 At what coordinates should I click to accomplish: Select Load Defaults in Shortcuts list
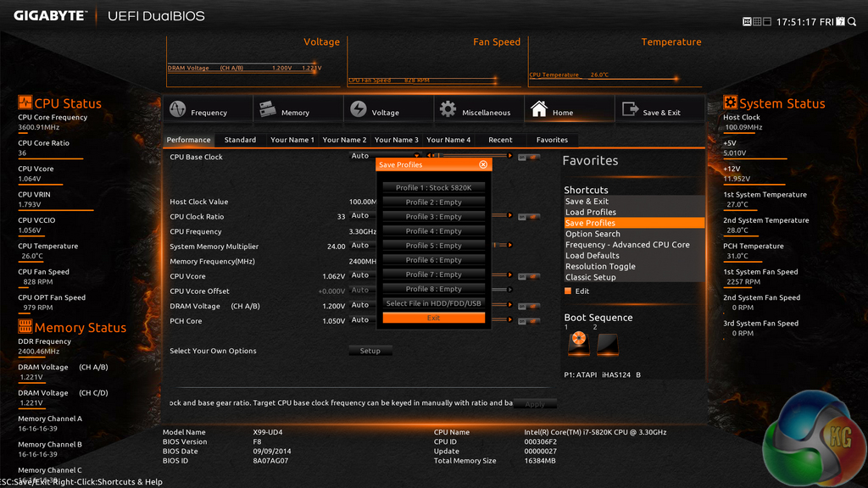tap(592, 256)
